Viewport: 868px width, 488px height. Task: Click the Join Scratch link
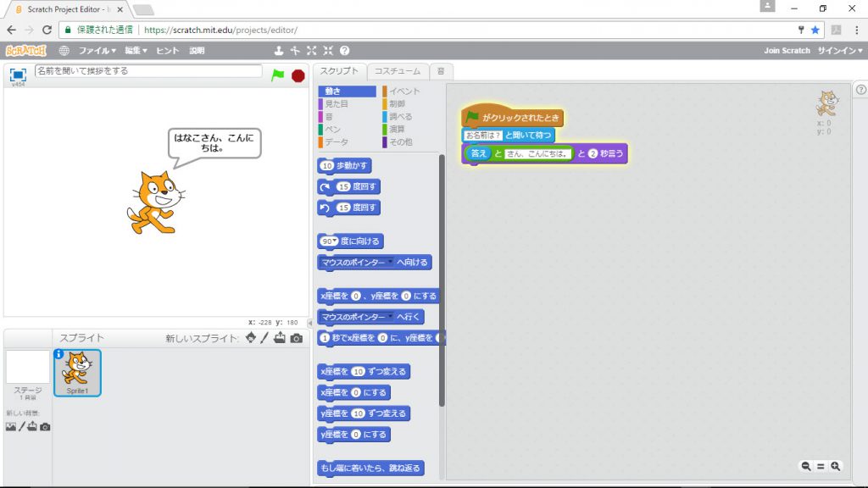pyautogui.click(x=787, y=50)
